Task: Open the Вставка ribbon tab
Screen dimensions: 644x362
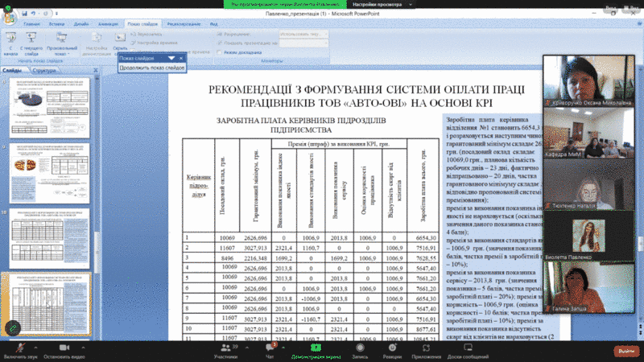Action: pos(56,24)
